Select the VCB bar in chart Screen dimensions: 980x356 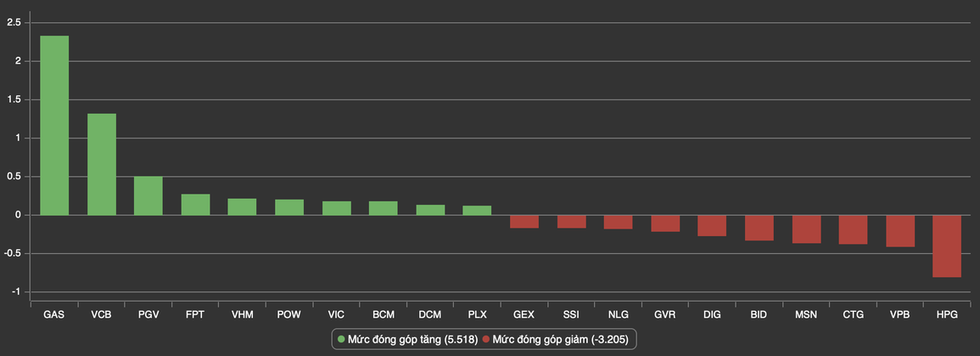coord(102,164)
